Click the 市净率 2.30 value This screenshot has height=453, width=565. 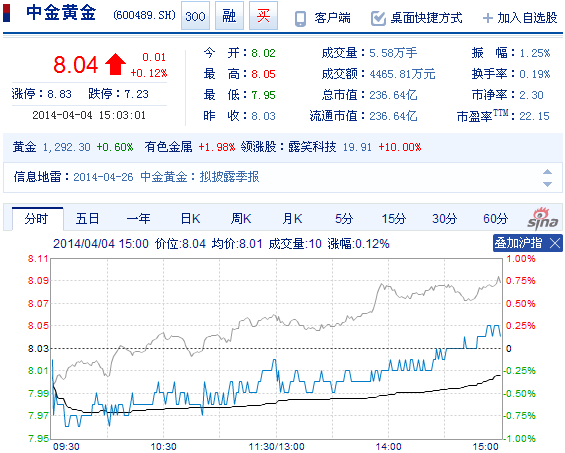[x=531, y=95]
